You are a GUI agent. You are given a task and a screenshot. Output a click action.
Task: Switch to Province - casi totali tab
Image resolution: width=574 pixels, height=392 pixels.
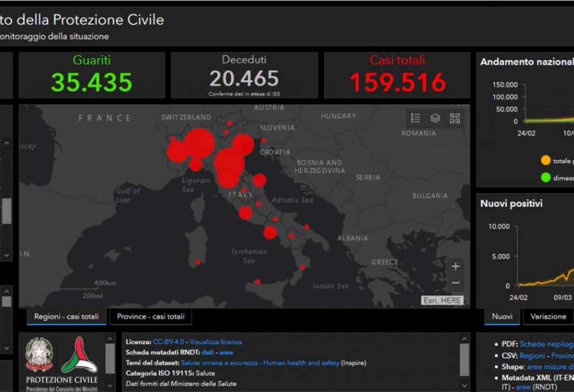151,317
